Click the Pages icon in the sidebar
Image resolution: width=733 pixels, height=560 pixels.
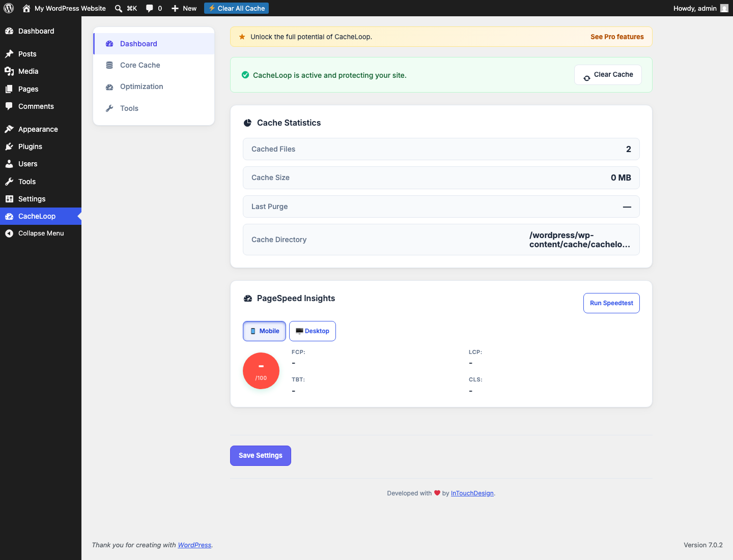9,89
